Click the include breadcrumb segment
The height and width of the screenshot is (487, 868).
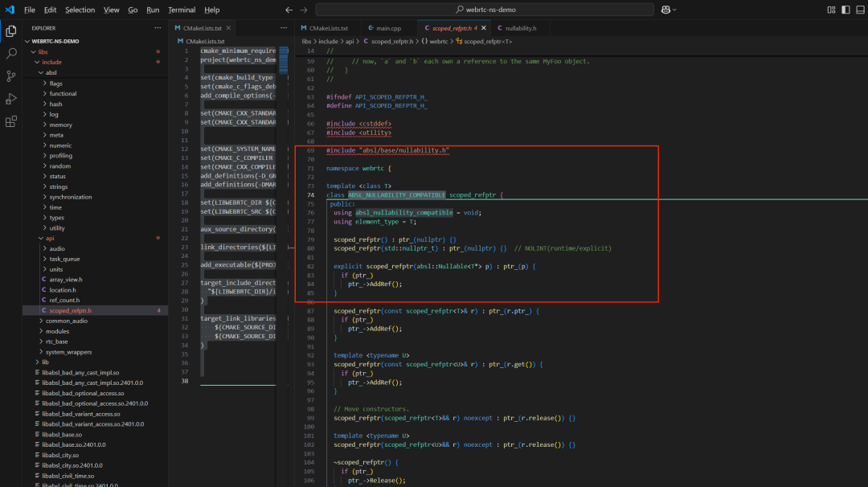[327, 41]
